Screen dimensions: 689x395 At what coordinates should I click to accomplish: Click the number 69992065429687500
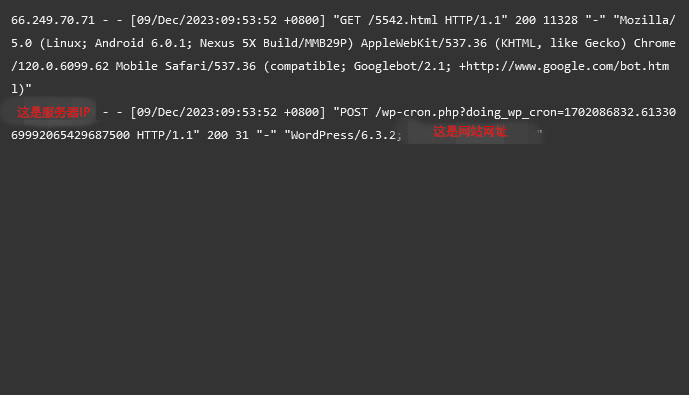point(70,135)
